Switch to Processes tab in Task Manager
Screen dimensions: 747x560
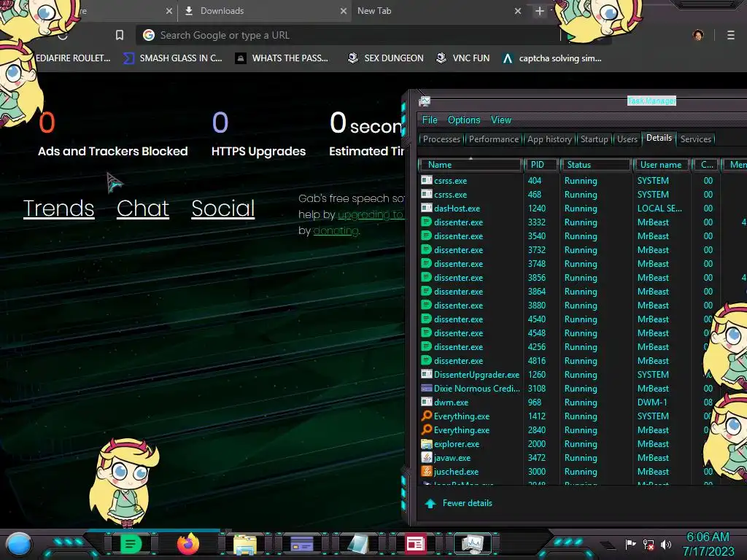[x=441, y=139]
